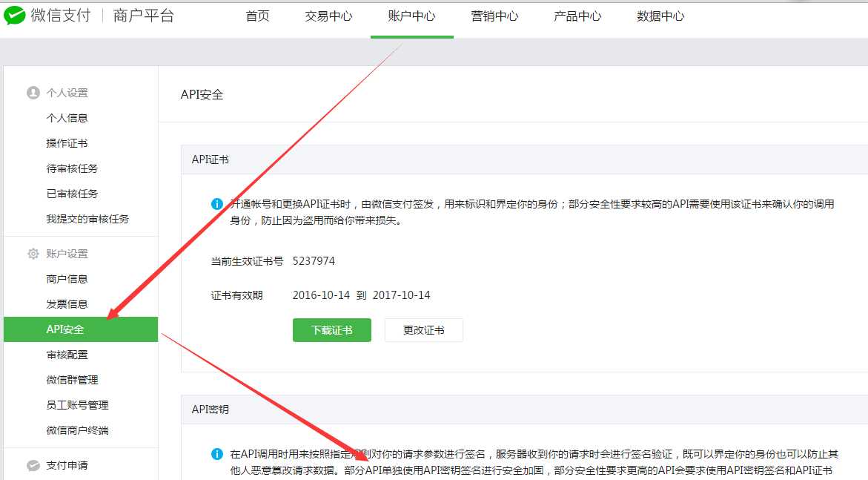Click the certificate number 5237974
The height and width of the screenshot is (480, 868).
[x=314, y=261]
